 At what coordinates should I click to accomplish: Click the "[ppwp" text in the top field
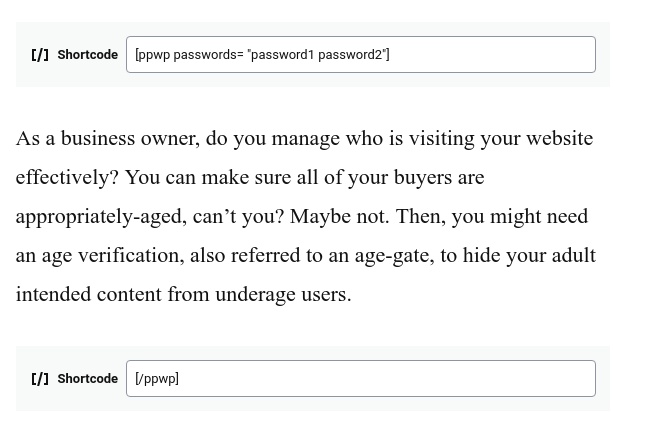click(x=152, y=55)
